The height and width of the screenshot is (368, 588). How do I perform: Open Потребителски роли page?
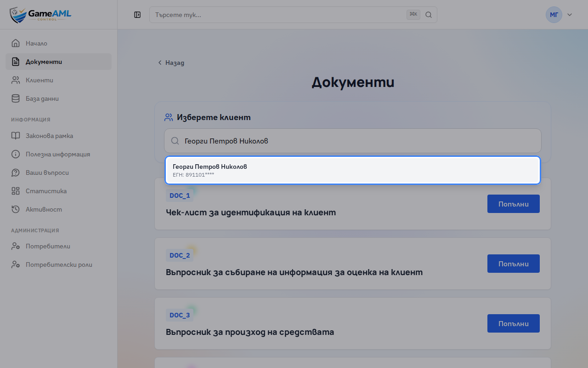coord(58,264)
